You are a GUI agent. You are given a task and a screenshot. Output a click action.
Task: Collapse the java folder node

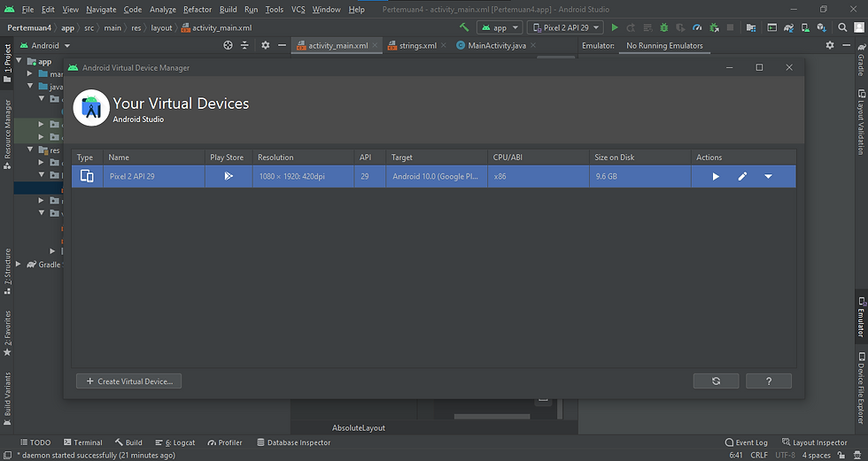[30, 86]
